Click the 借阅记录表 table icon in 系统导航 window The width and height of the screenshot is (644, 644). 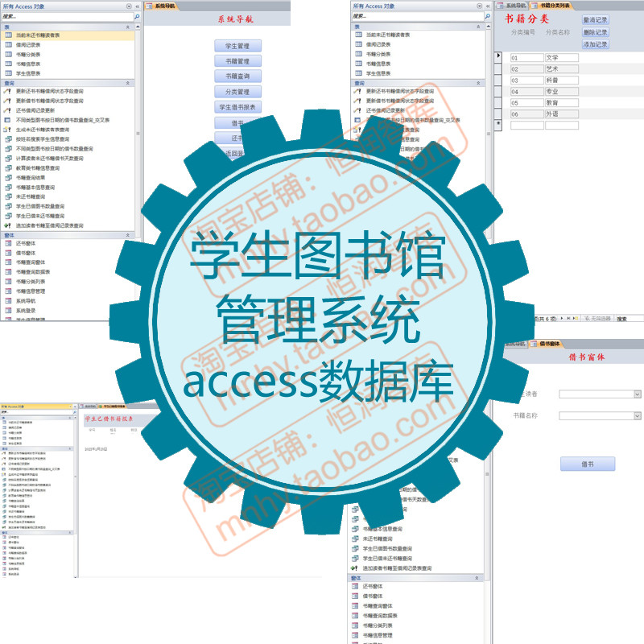pos(8,45)
